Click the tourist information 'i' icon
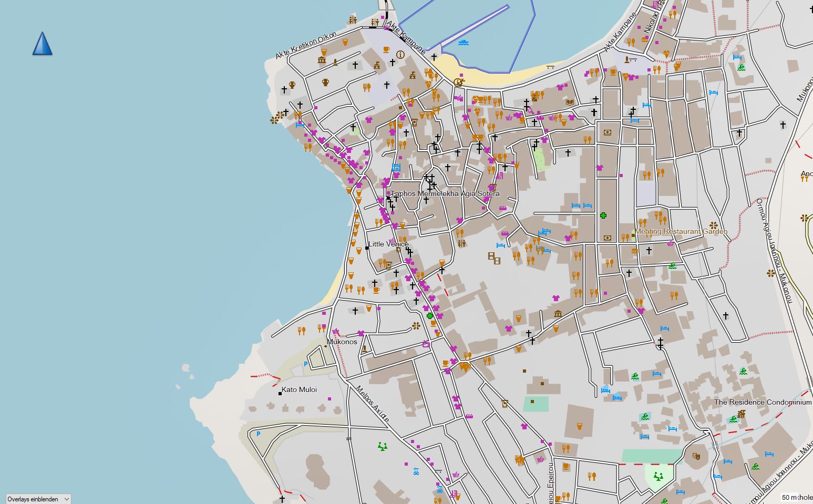This screenshot has height=504, width=813. tap(400, 54)
